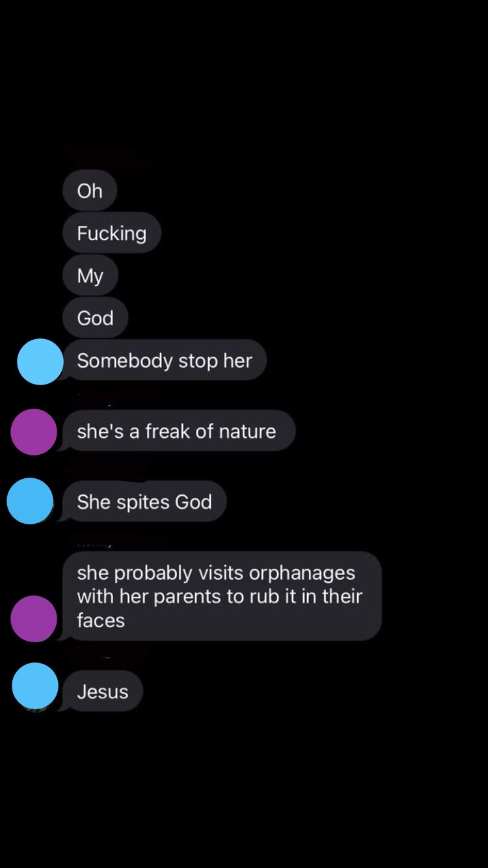Click the word 'orphanages' in the long message
This screenshot has width=488, height=868.
pyautogui.click(x=302, y=573)
